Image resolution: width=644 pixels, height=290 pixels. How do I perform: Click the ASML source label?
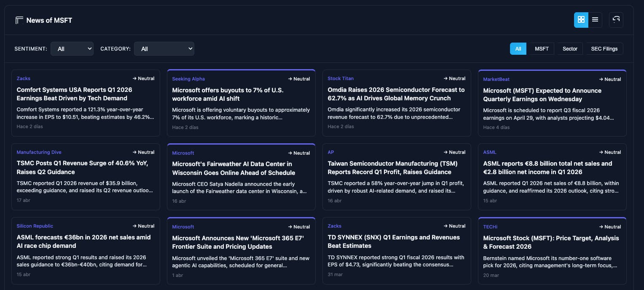[x=490, y=152]
